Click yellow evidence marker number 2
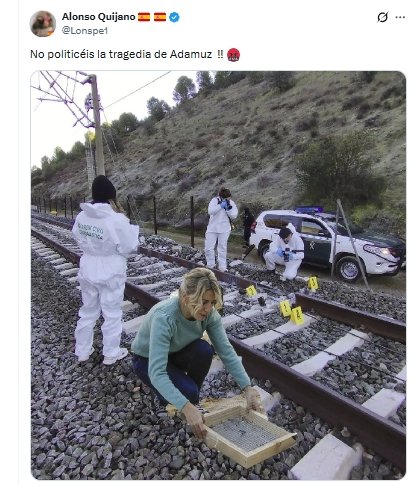This screenshot has height=485, width=414. coord(297,315)
